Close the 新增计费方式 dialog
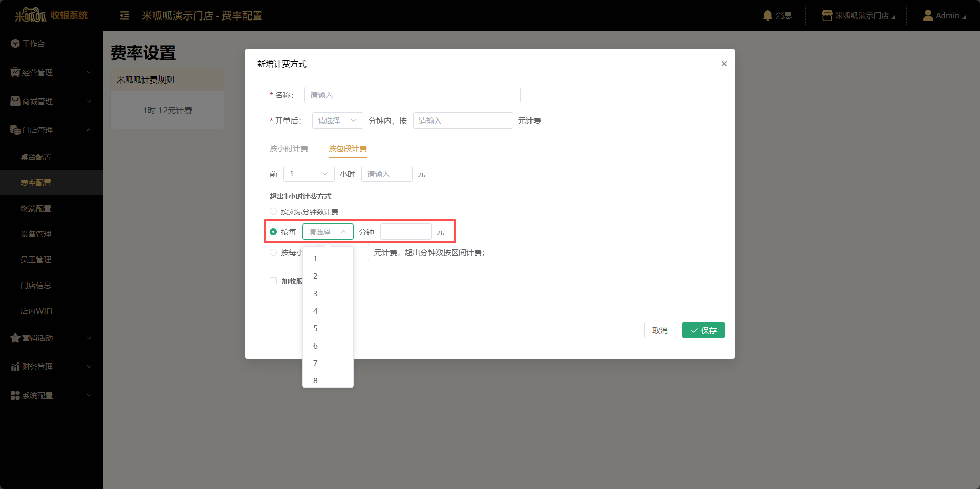The height and width of the screenshot is (489, 980). click(724, 64)
